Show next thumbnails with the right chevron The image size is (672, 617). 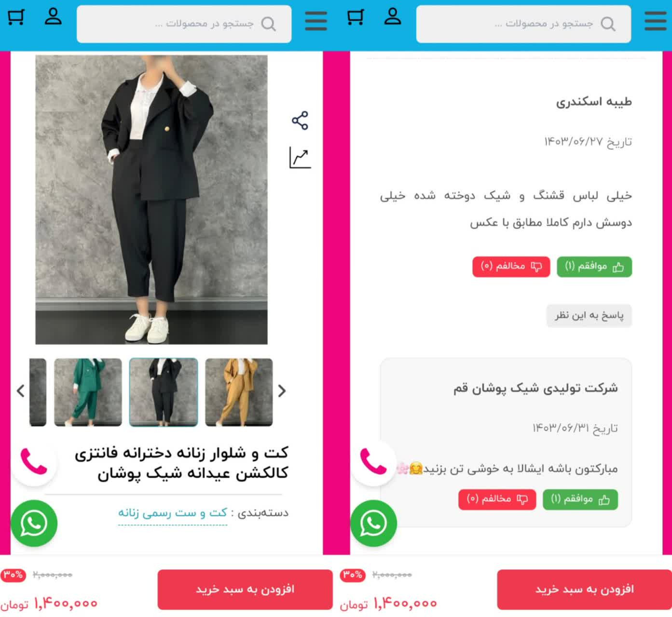tap(282, 391)
